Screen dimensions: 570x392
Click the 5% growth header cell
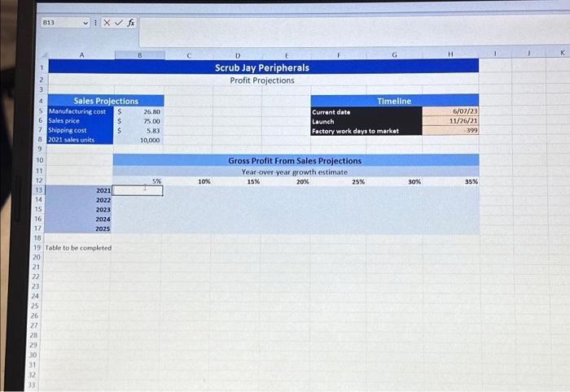(x=138, y=181)
